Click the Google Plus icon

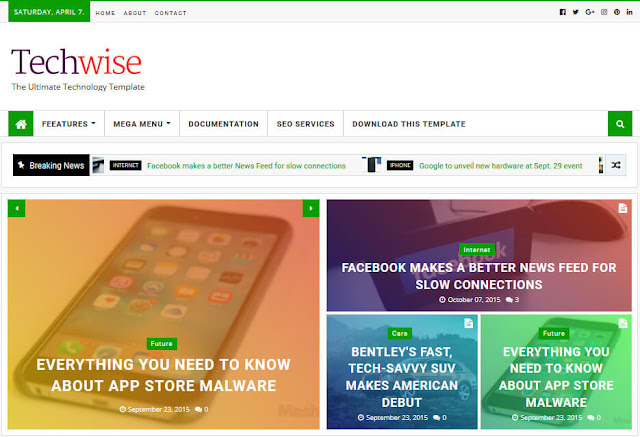591,12
